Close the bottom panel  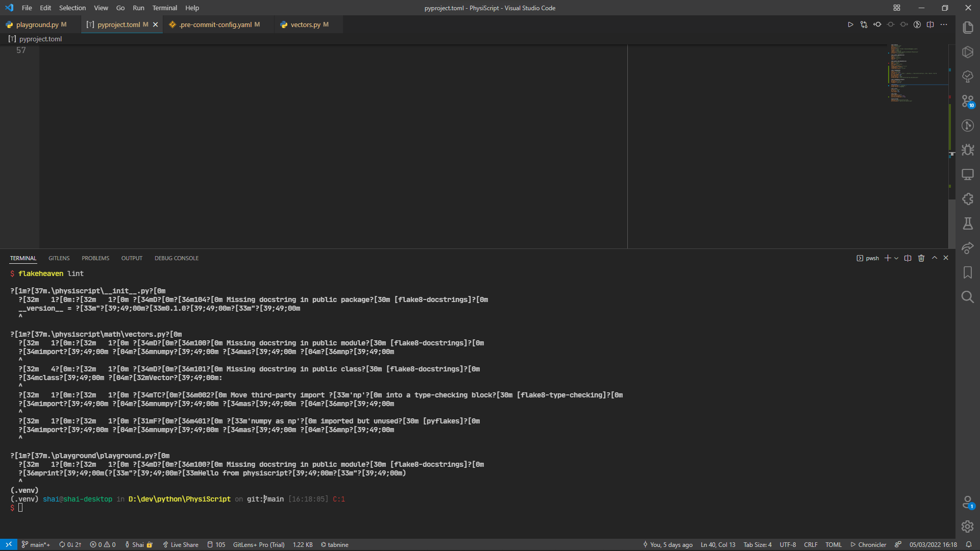pyautogui.click(x=946, y=258)
